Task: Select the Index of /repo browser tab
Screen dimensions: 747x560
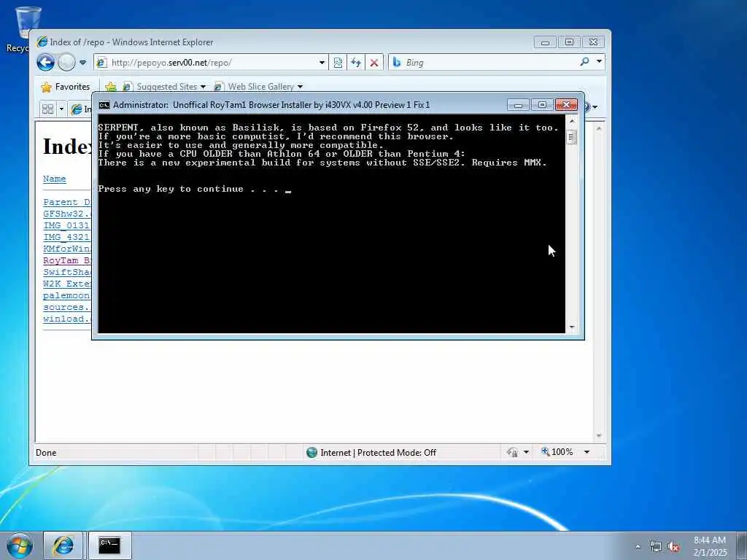Action: [80, 109]
